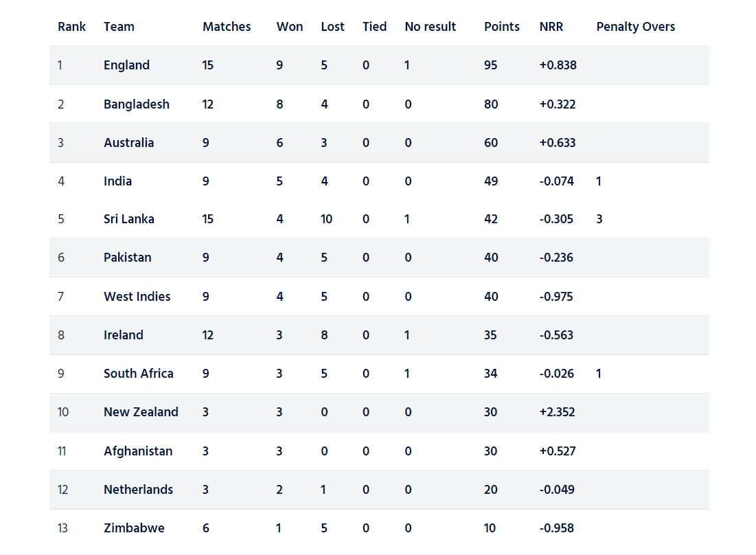Click the Team column header
Viewport: 756px width, 555px height.
point(119,27)
